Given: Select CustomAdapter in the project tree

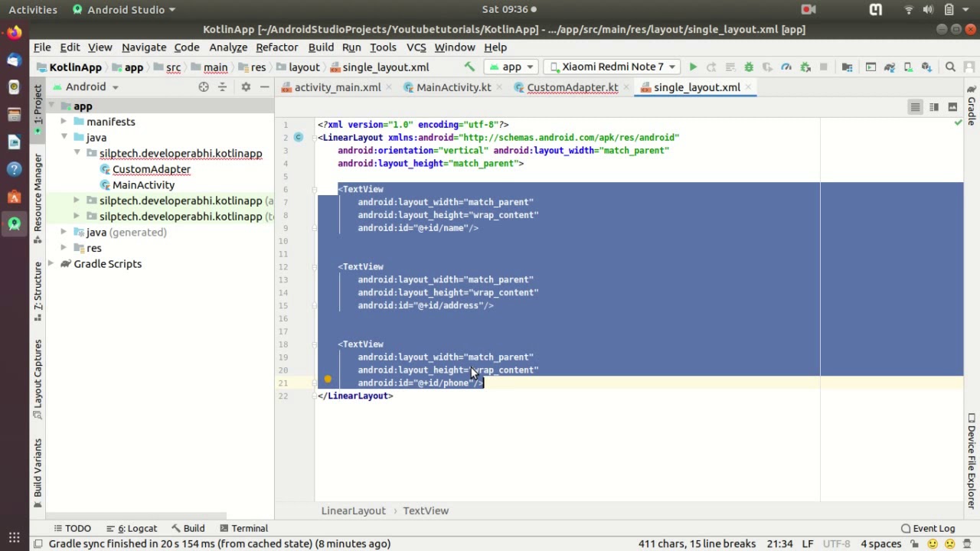Looking at the screenshot, I should [151, 169].
